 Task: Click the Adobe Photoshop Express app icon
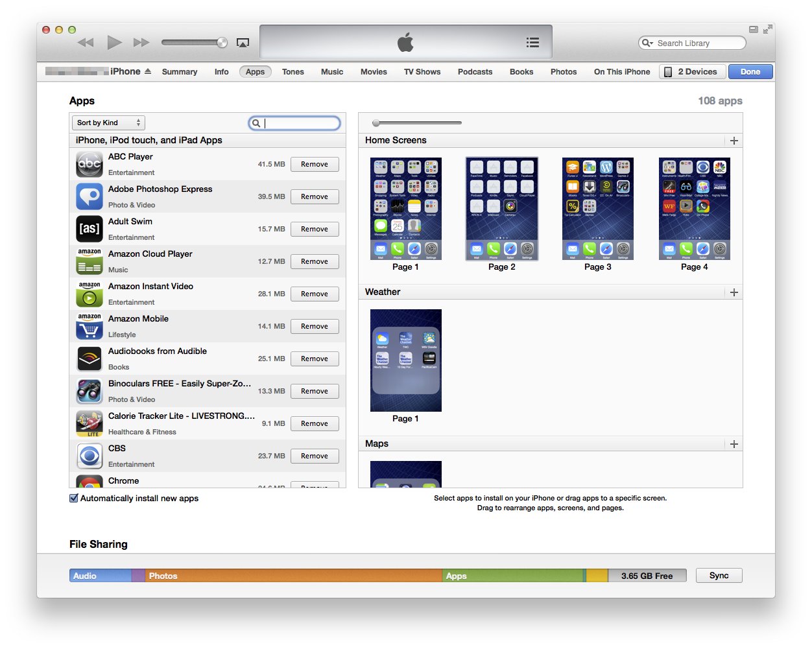90,196
